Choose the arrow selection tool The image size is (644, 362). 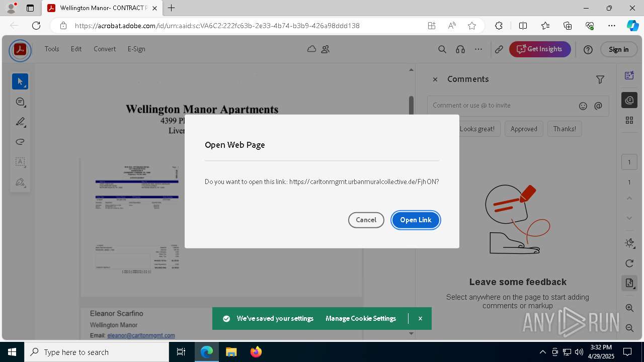[x=20, y=81]
